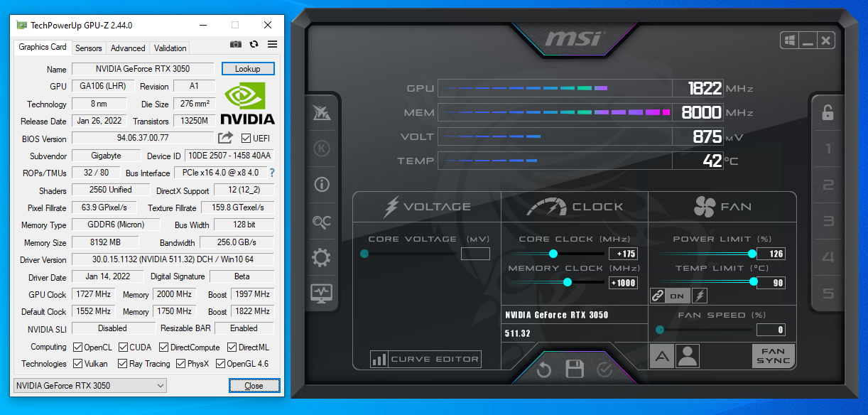Screen dimensions: 868x415
Task: Toggle the CUDA checkbox
Action: coord(123,347)
